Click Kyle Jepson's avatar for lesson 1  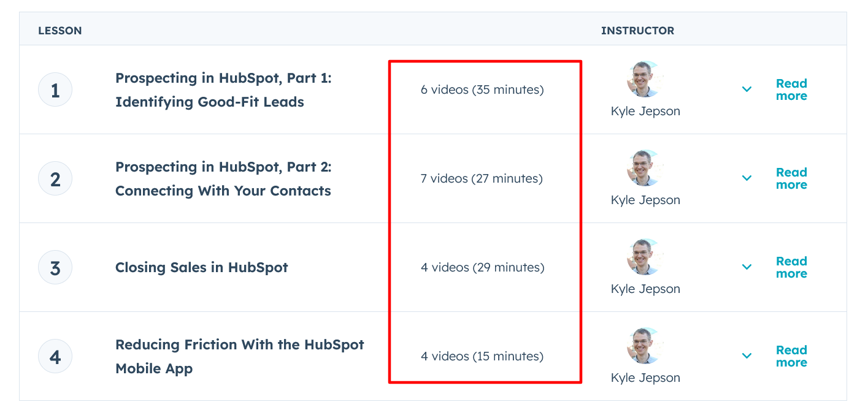coord(645,79)
